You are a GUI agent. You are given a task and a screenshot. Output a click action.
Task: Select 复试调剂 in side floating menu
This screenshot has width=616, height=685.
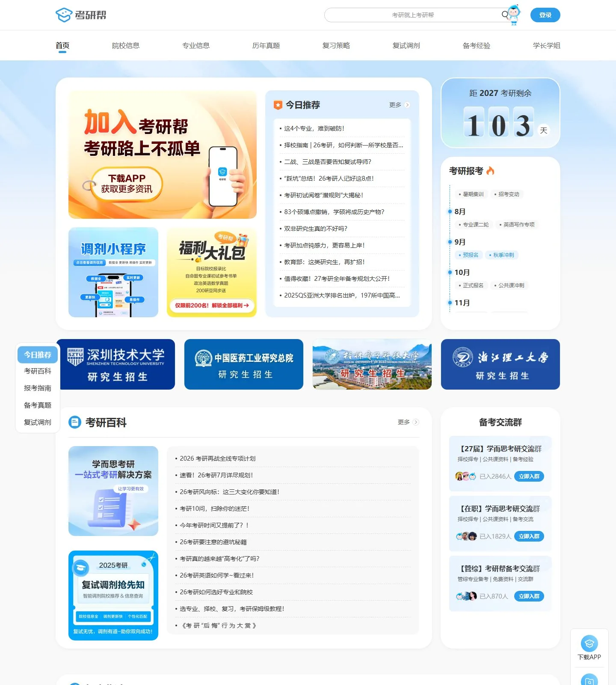(38, 422)
